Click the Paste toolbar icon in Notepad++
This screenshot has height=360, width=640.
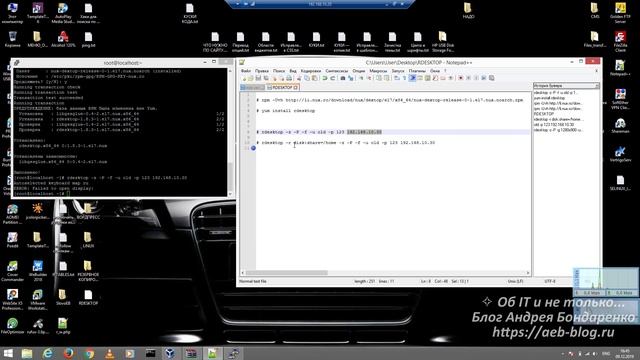[x=314, y=78]
